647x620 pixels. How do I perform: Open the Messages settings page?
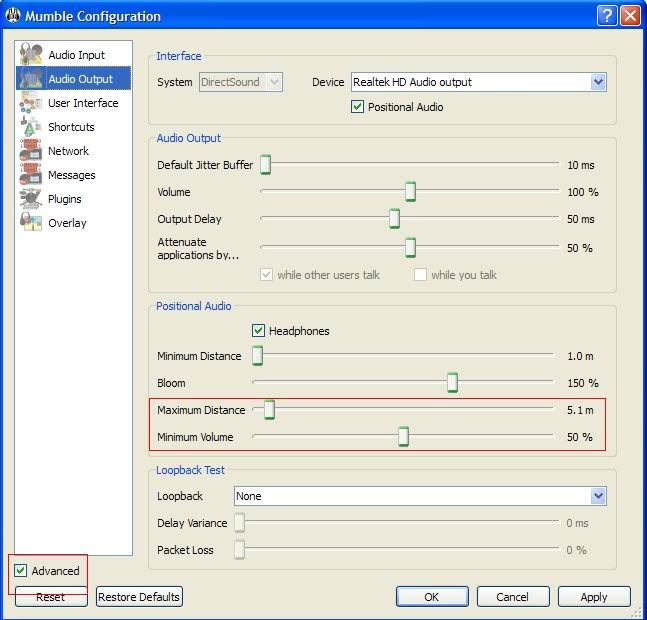(x=71, y=175)
